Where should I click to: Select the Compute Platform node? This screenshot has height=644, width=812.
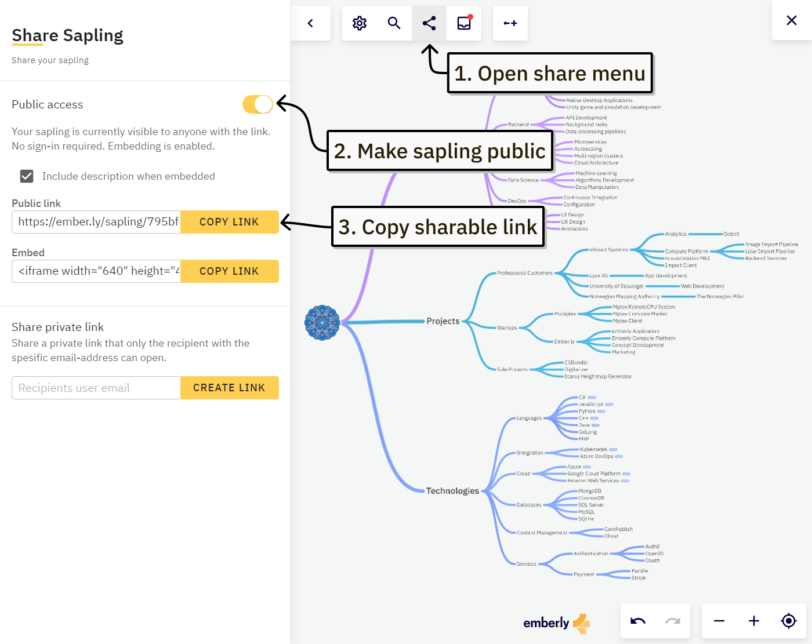tap(686, 252)
